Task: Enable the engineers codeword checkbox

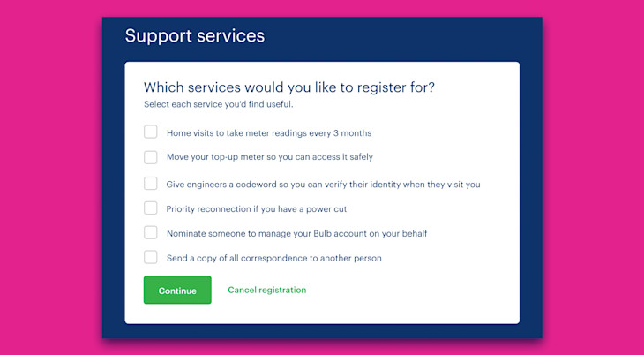Action: coord(150,184)
